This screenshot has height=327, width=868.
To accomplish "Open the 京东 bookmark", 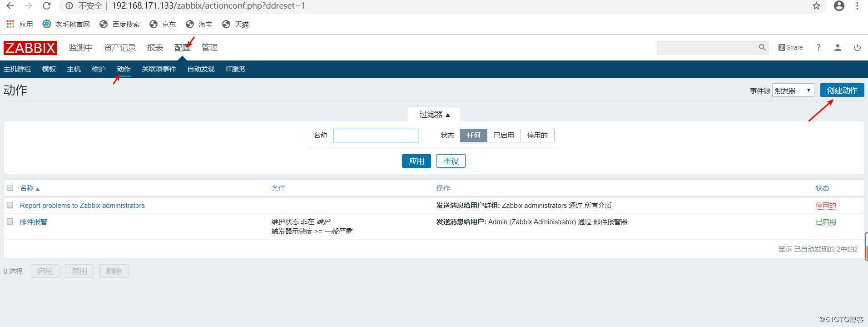I will coord(163,24).
